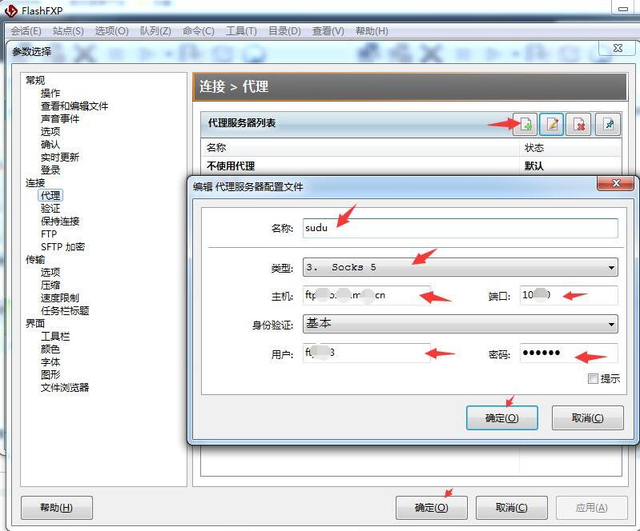Image resolution: width=640 pixels, height=531 pixels.
Task: Click the 状态 column header
Action: (x=570, y=147)
